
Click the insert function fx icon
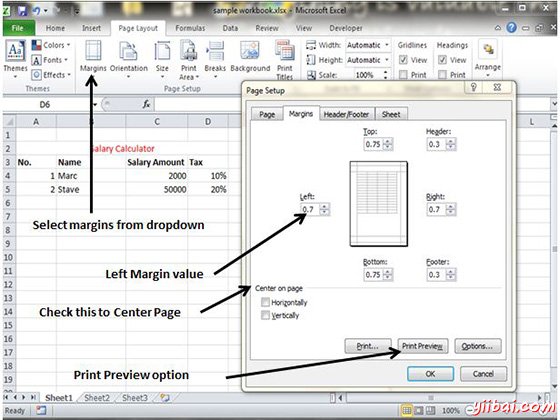pyautogui.click(x=146, y=104)
